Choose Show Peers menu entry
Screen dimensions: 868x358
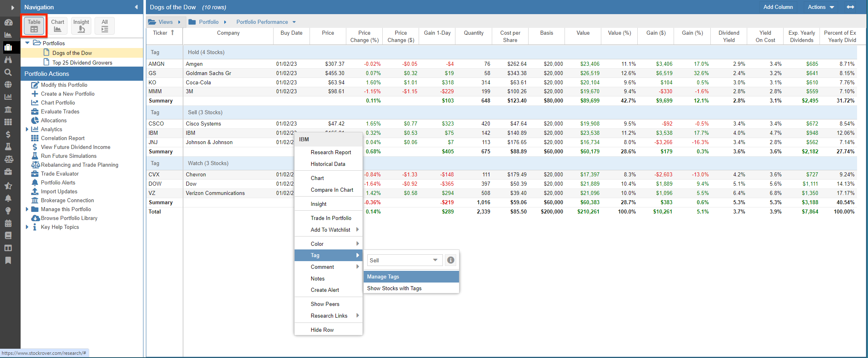(329, 304)
